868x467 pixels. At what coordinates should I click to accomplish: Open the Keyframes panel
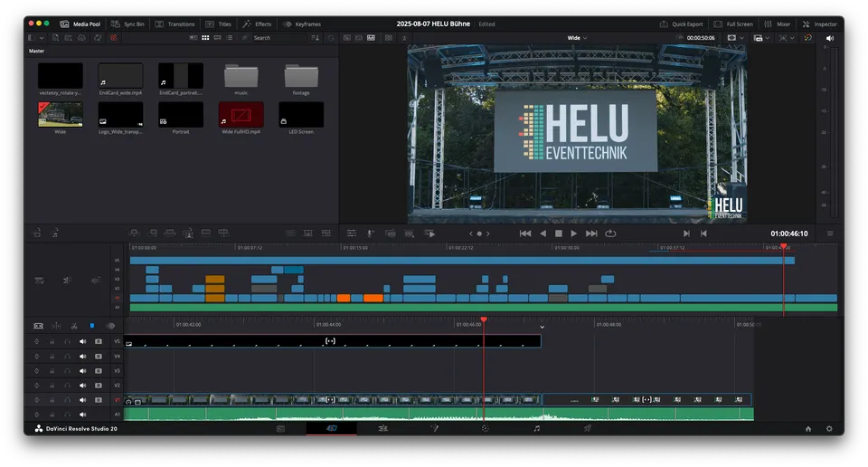point(302,24)
